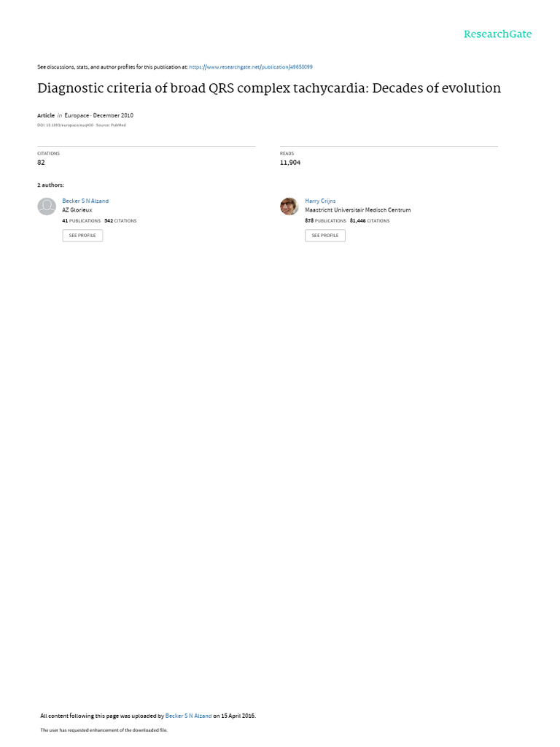Click the reads count 11,904
Image resolution: width=560 pixels, height=747 pixels.
(x=290, y=163)
